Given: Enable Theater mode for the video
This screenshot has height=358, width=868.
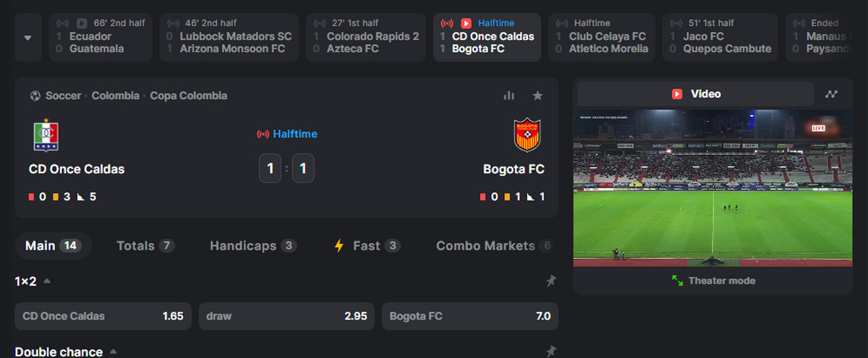Looking at the screenshot, I should [713, 281].
